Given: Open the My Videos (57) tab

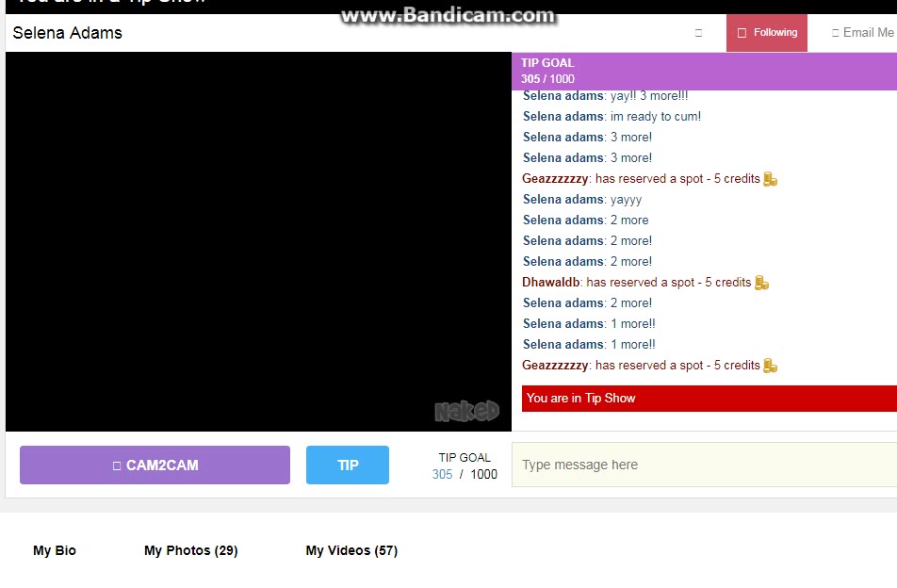Looking at the screenshot, I should pos(351,550).
